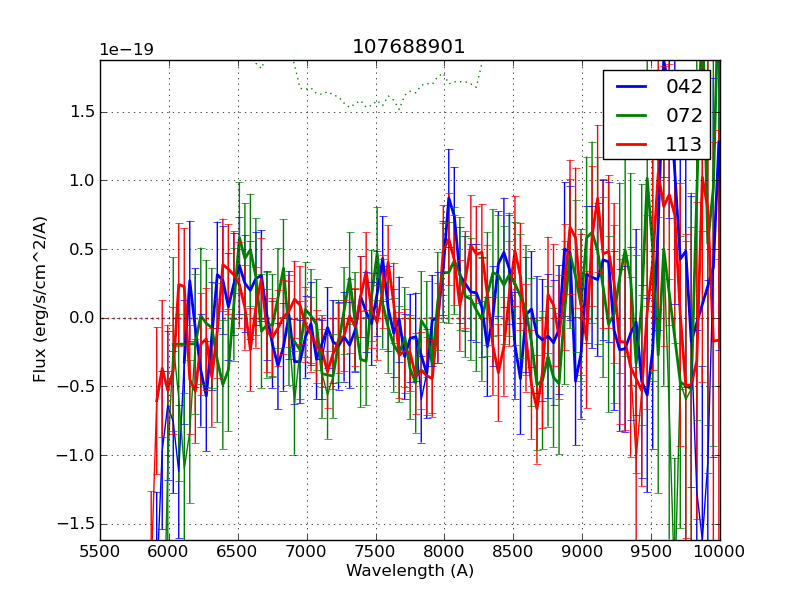The image size is (800, 600).
Task: Click the 1e-19 exponent label
Action: (x=126, y=50)
